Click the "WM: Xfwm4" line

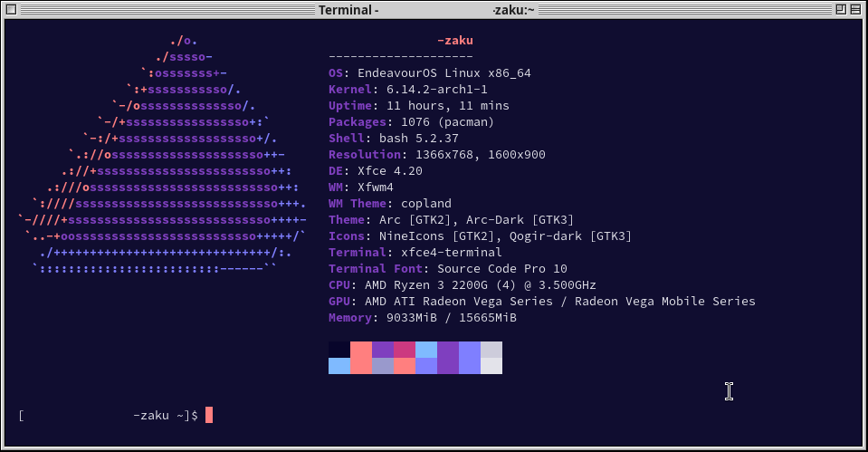pos(361,188)
